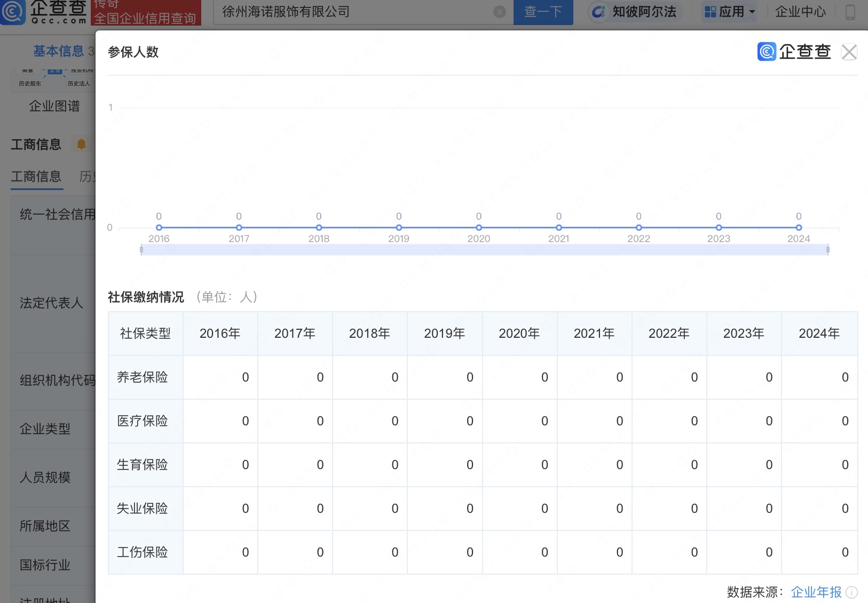Click the Qcc.com site logo
The height and width of the screenshot is (603, 868).
click(44, 12)
